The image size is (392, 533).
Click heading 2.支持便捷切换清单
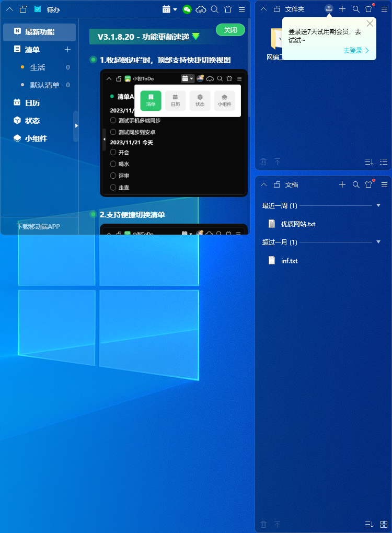[x=132, y=214]
